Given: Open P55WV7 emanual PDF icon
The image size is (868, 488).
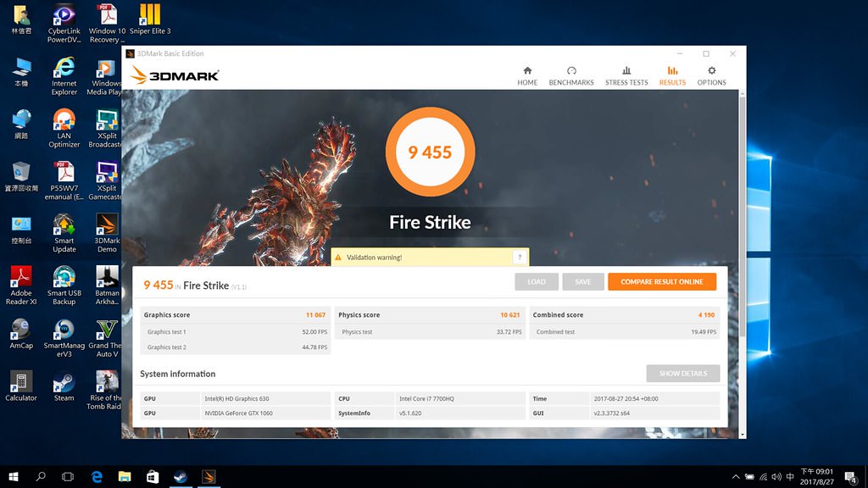Looking at the screenshot, I should (64, 181).
